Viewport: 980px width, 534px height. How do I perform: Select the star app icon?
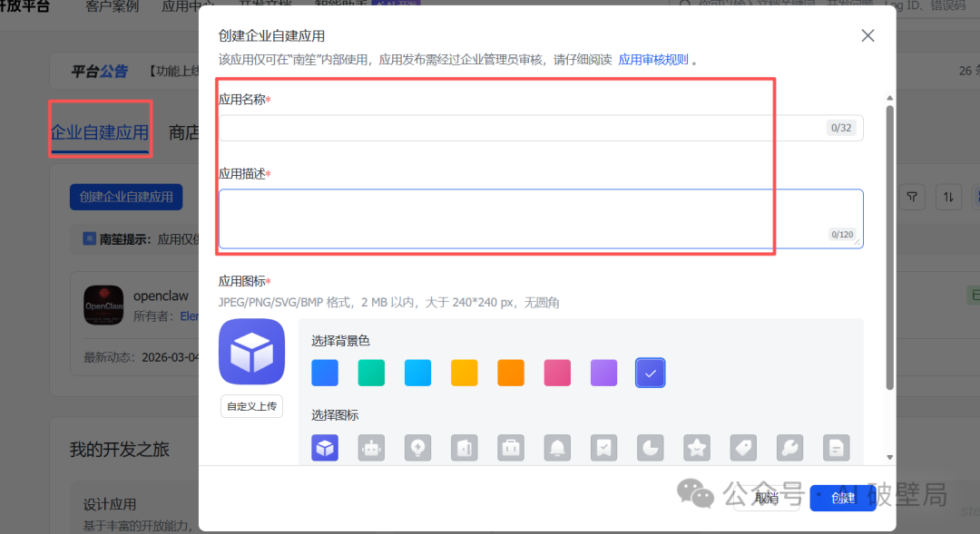click(x=696, y=448)
